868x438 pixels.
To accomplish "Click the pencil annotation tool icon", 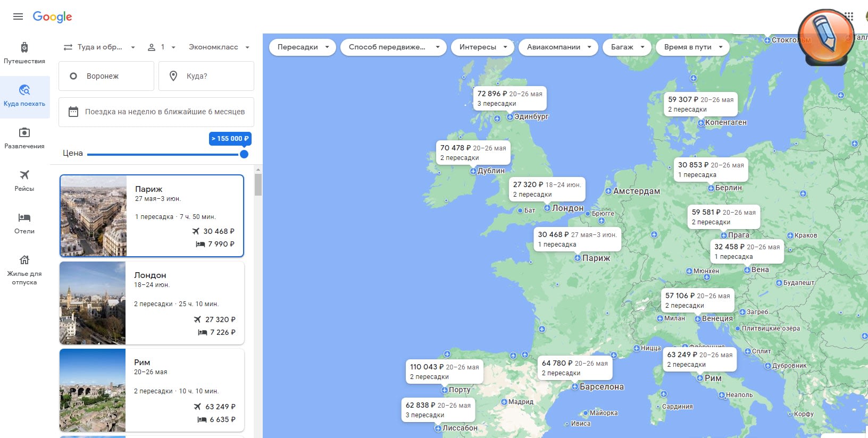I will click(x=825, y=36).
